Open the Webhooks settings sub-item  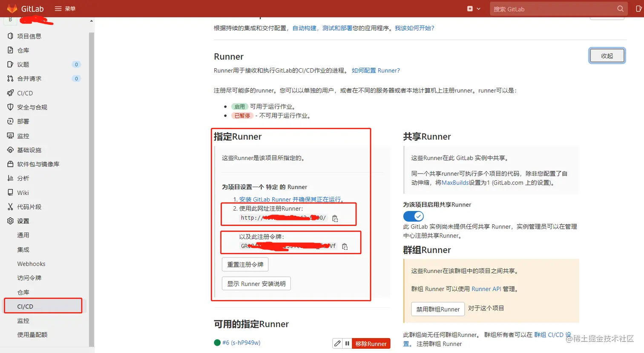pyautogui.click(x=31, y=264)
